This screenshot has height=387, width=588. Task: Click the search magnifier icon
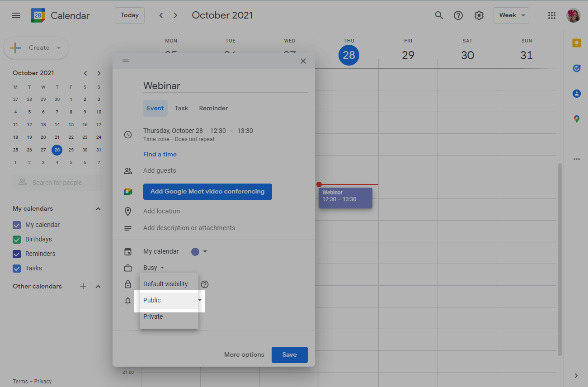439,15
